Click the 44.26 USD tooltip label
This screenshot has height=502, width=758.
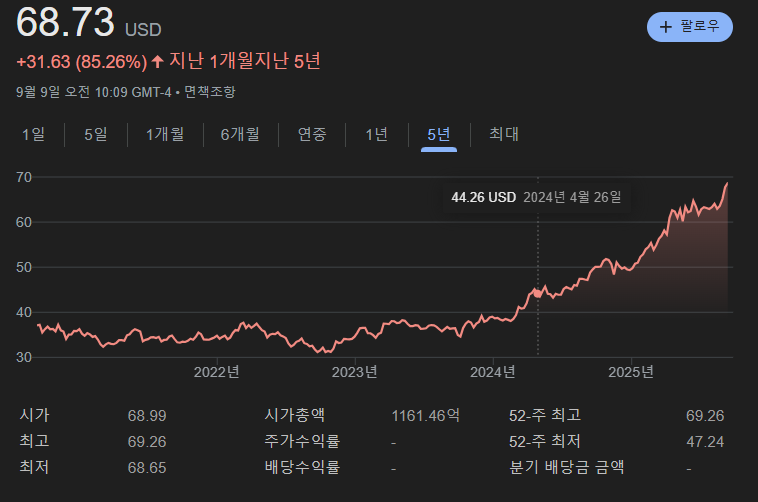[x=483, y=197]
